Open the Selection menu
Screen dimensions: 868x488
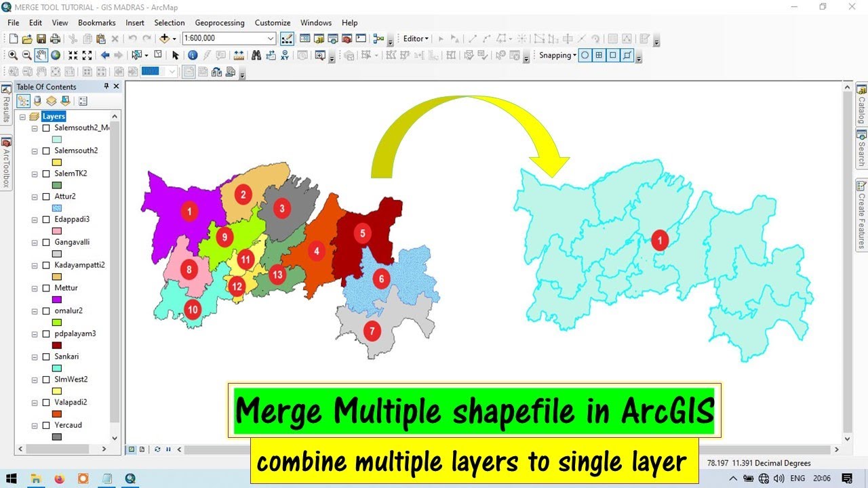[170, 22]
